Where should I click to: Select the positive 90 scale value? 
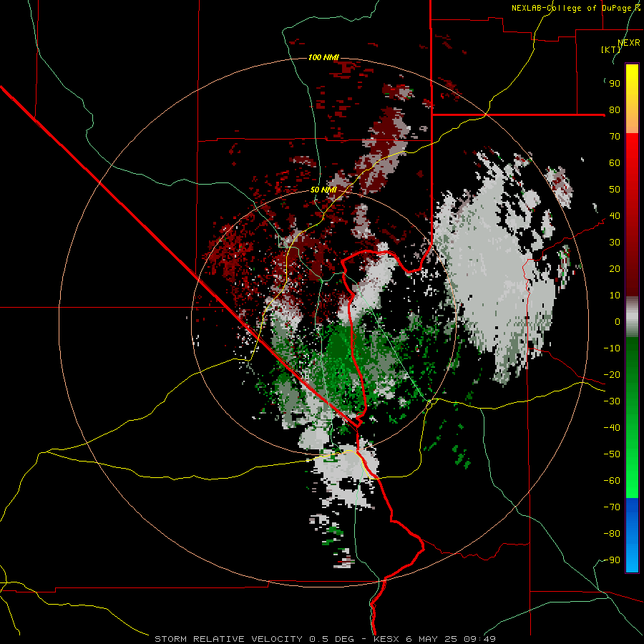point(615,84)
